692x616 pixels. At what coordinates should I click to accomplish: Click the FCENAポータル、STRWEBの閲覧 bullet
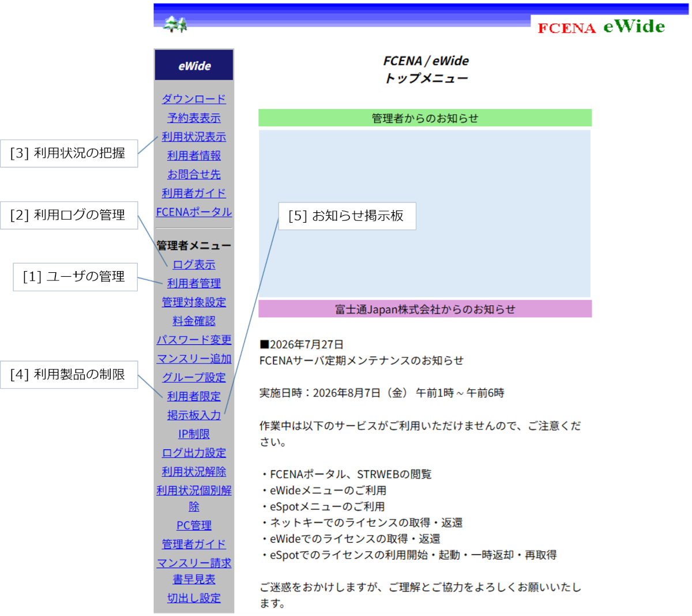click(x=345, y=474)
